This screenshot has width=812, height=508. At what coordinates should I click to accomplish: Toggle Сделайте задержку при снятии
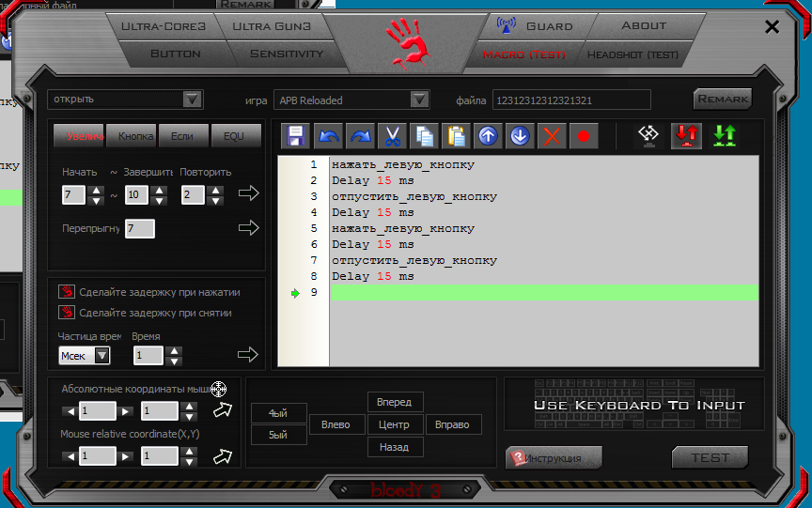tap(67, 313)
